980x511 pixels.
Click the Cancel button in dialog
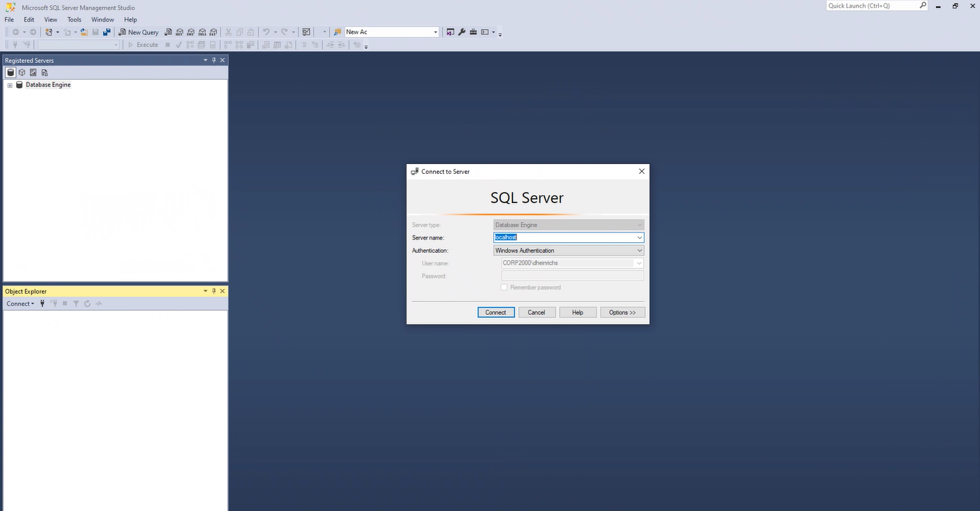tap(536, 312)
